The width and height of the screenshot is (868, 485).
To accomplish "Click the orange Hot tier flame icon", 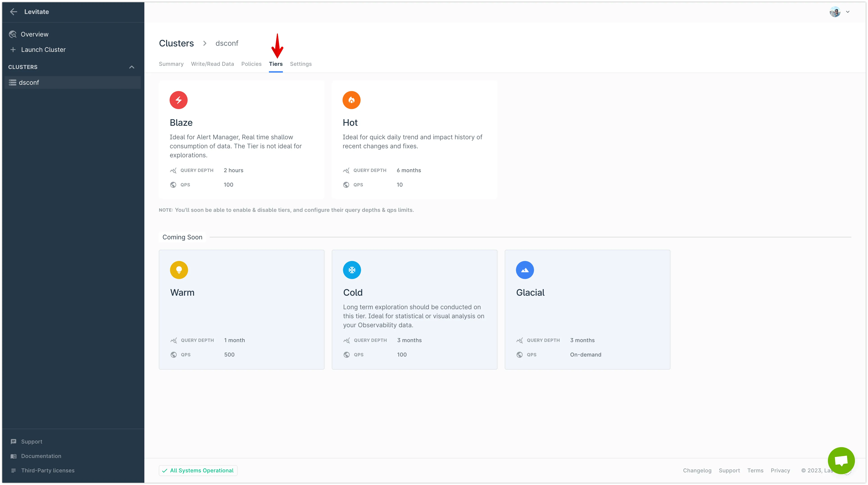I will pos(351,100).
